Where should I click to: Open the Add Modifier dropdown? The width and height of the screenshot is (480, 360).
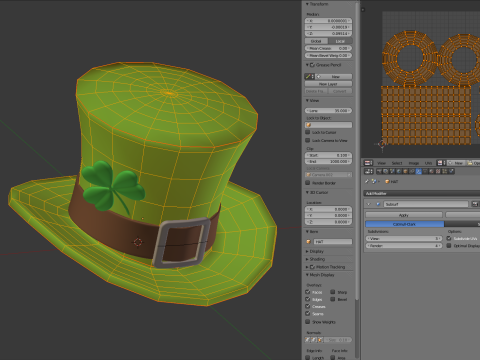coord(422,193)
